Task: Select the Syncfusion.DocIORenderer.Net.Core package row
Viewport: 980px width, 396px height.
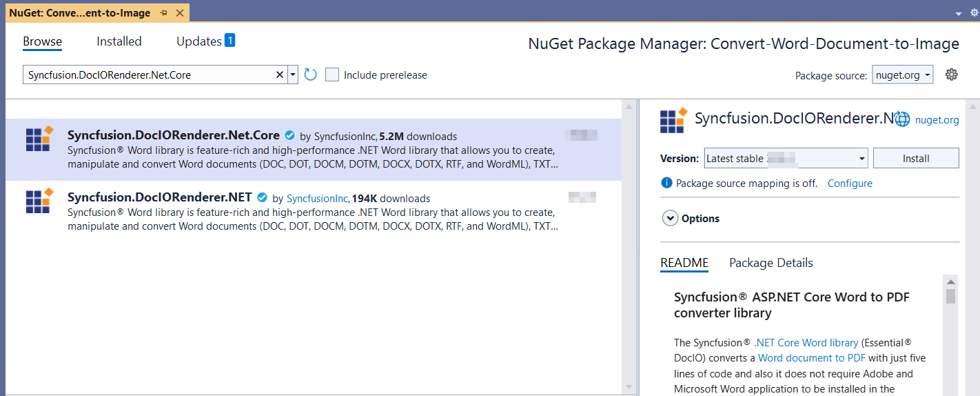Action: coord(314,150)
